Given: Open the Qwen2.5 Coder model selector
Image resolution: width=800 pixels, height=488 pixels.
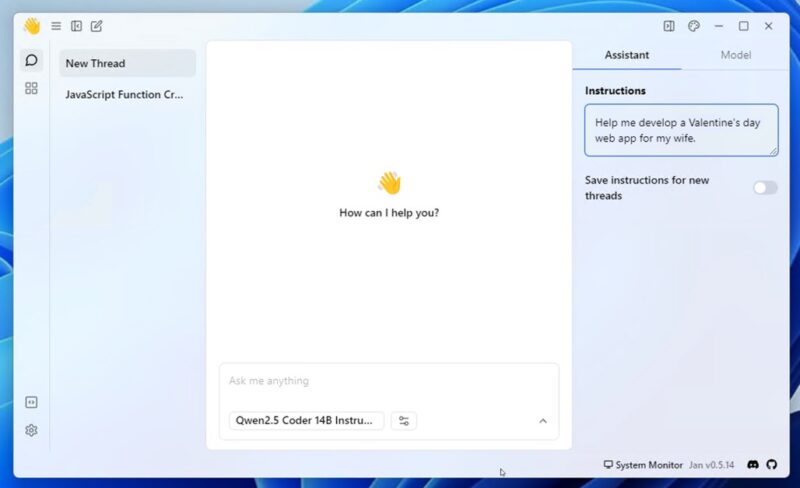Looking at the screenshot, I should (306, 421).
